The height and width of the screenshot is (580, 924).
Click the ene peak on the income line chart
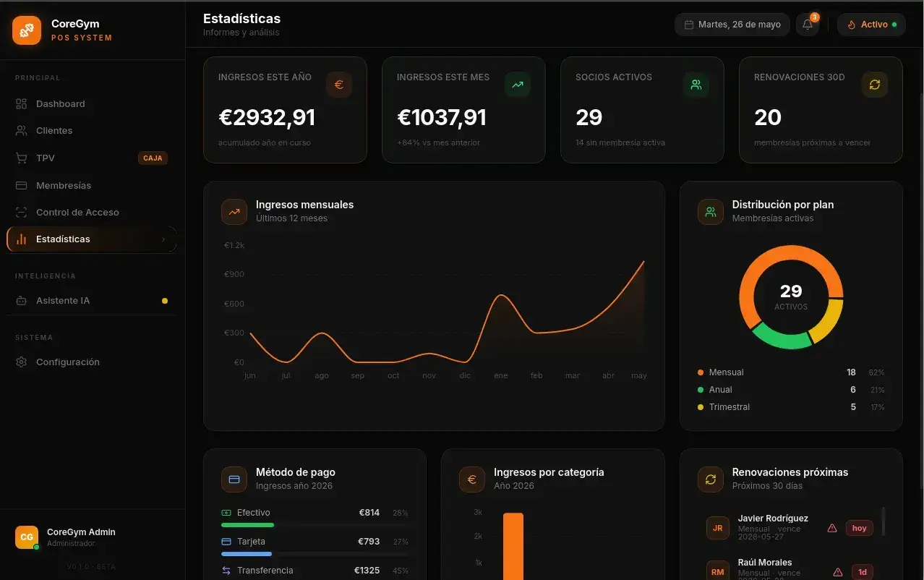click(500, 295)
